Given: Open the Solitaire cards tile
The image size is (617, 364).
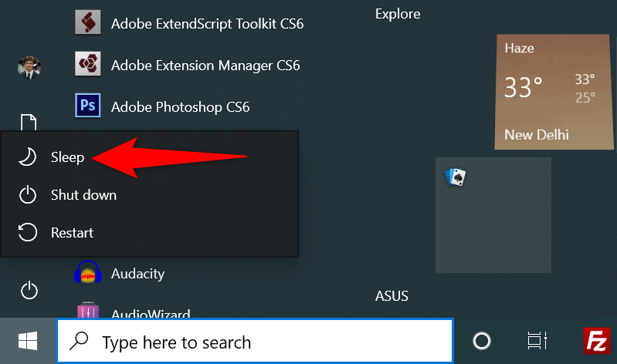Looking at the screenshot, I should [493, 214].
